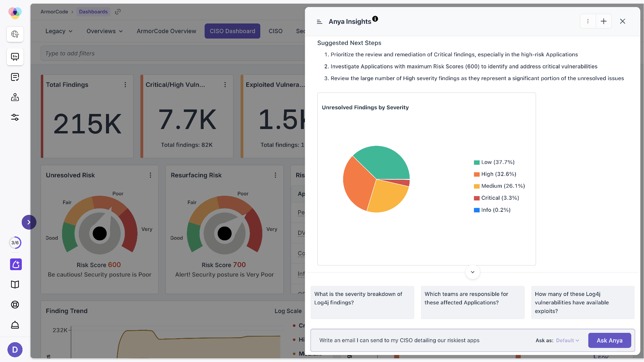Click the 3/6 progress indicator

(x=15, y=243)
